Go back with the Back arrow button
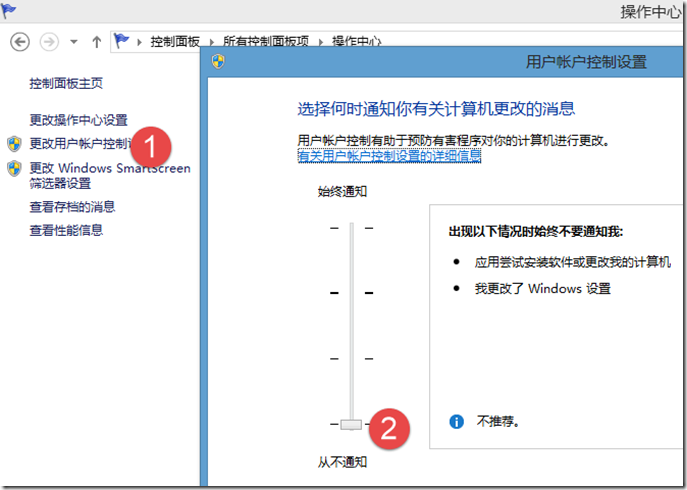 (x=20, y=43)
